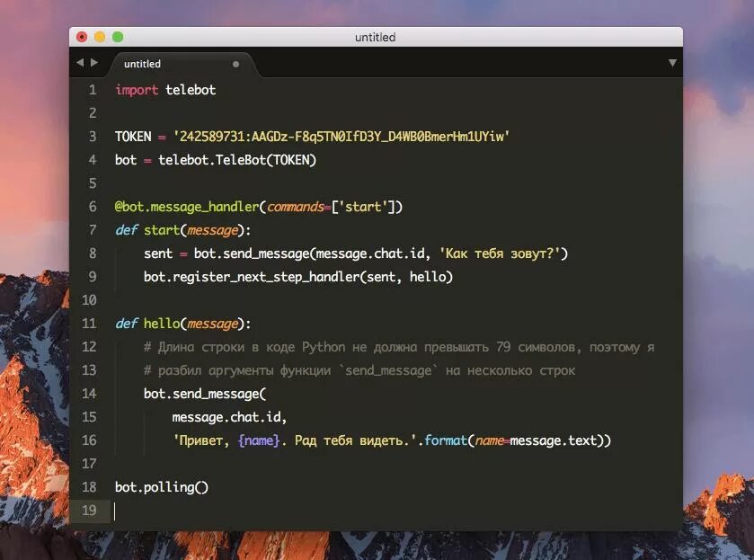Open the tab list dropdown arrow
This screenshot has width=754, height=560.
[x=672, y=63]
